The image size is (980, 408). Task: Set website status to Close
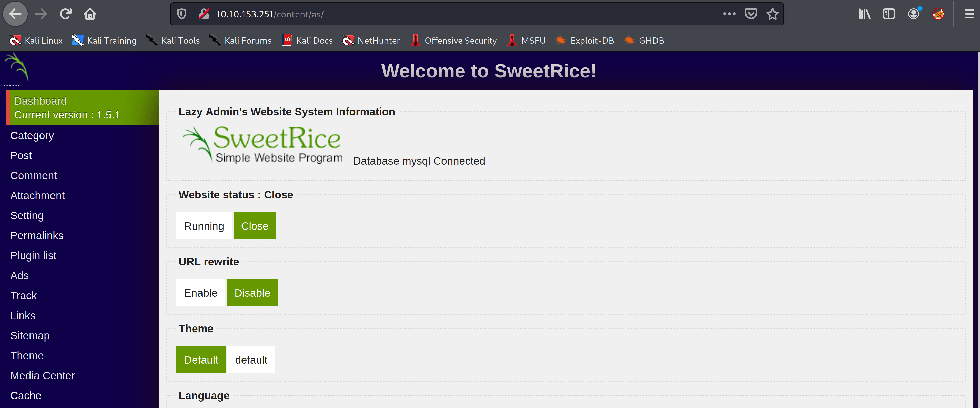[x=255, y=226]
